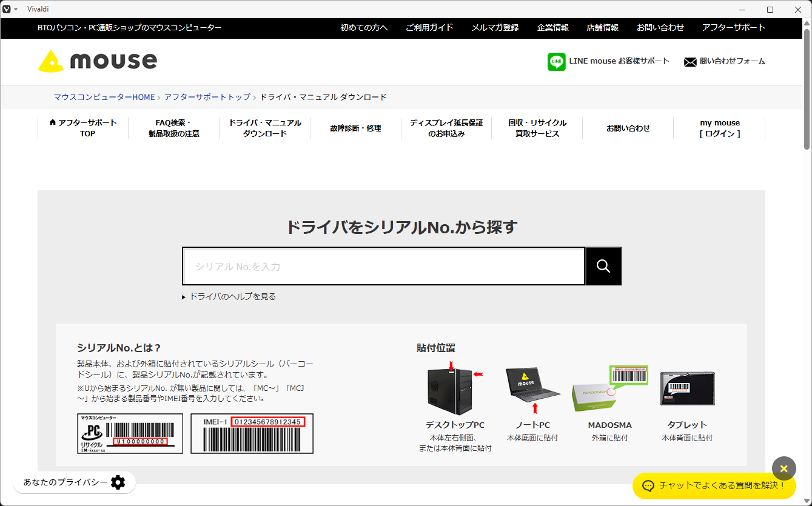Click the privacy settings gear icon
Screen dimensions: 812x506
[x=118, y=482]
